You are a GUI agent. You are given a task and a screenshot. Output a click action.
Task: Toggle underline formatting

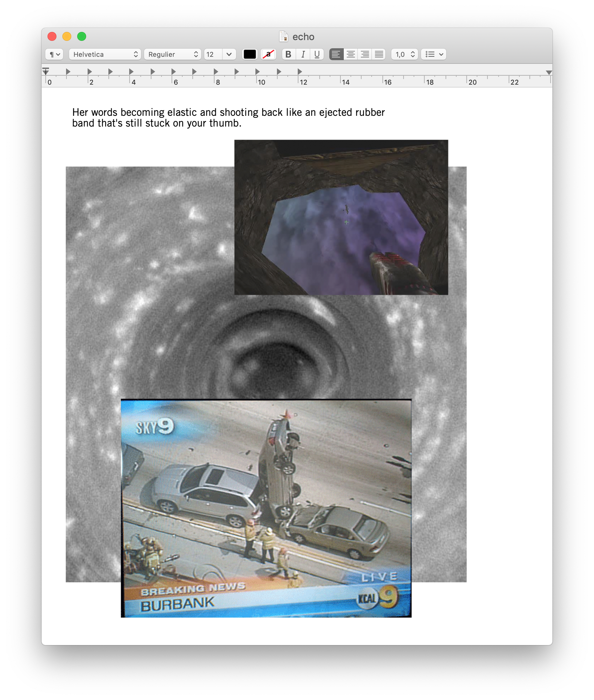click(x=317, y=54)
